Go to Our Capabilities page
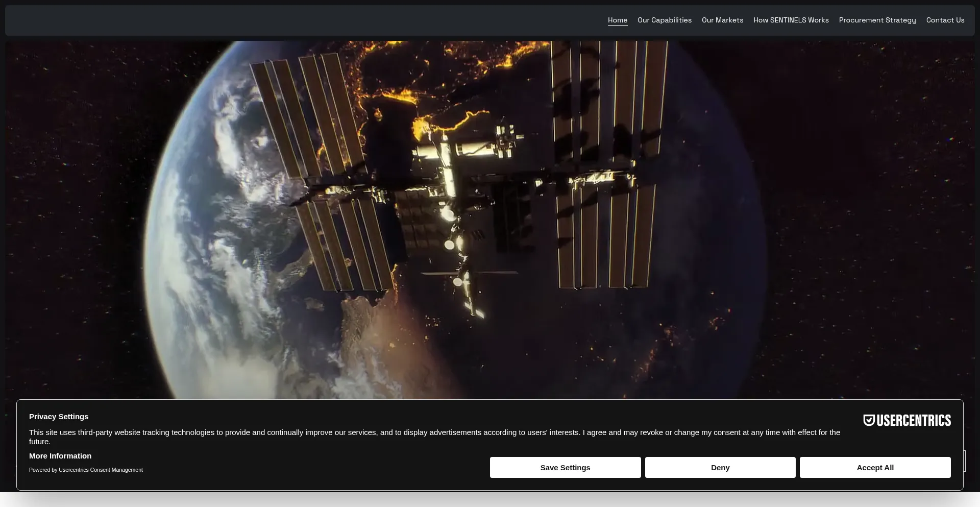Viewport: 980px width, 507px height. click(x=664, y=20)
